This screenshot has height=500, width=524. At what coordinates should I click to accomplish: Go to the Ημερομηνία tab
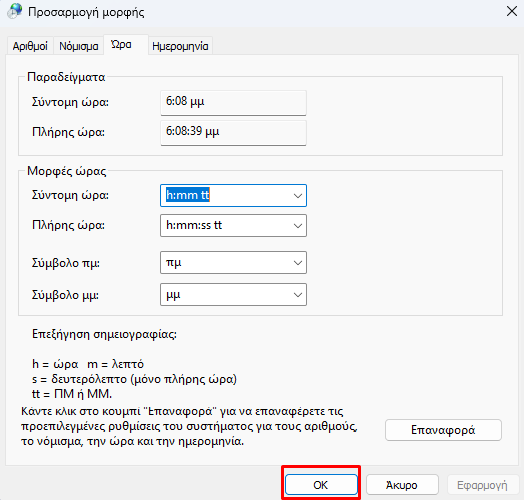pyautogui.click(x=180, y=46)
